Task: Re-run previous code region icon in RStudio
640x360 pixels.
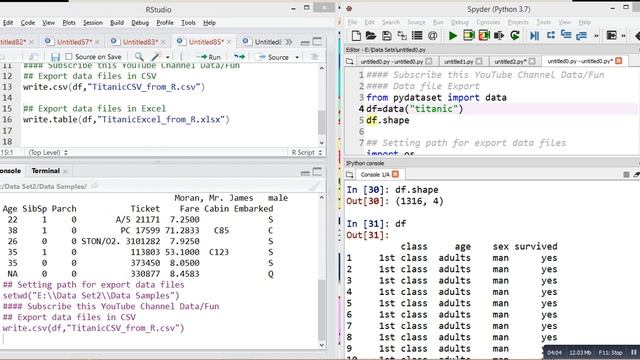Action: click(239, 57)
